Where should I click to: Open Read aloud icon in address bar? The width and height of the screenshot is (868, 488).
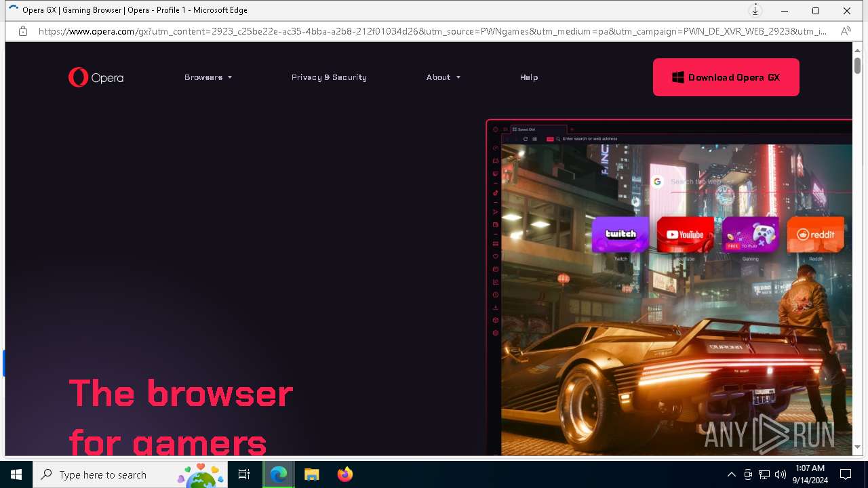click(846, 31)
